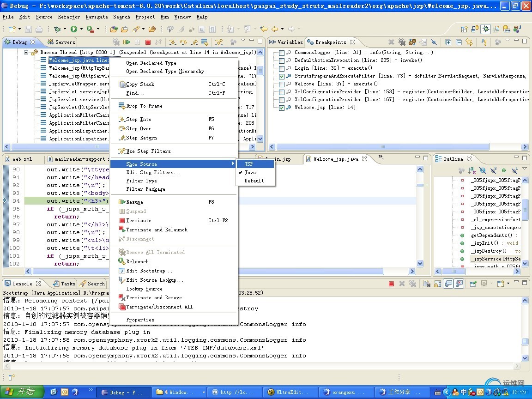Screen dimensions: 532x399
Task: Click the Pin Console icon
Action: [x=473, y=284]
